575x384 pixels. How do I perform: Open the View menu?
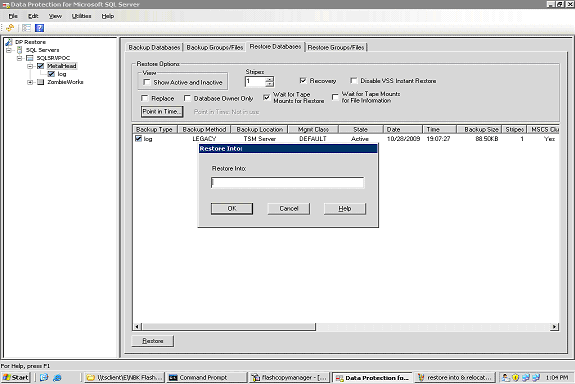(55, 16)
